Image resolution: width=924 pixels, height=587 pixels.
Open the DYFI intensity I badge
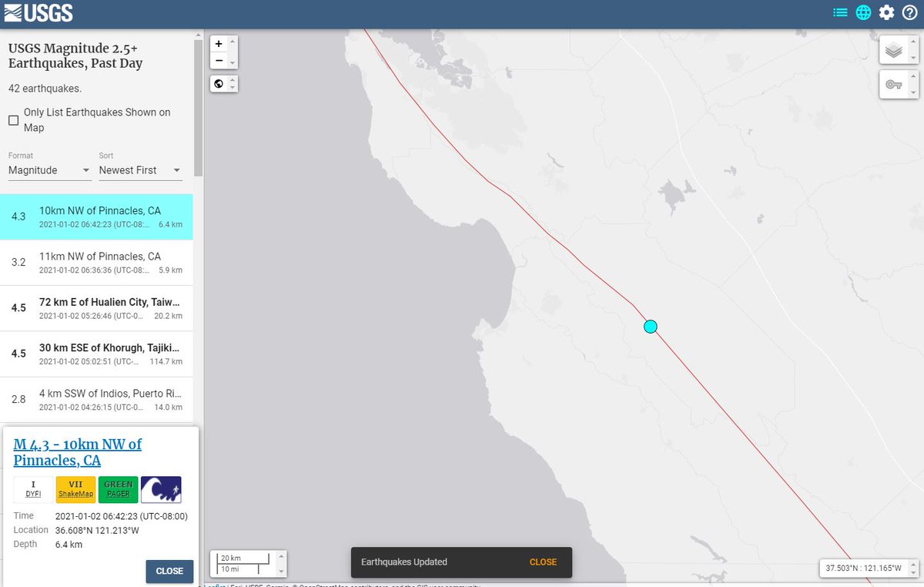click(33, 489)
